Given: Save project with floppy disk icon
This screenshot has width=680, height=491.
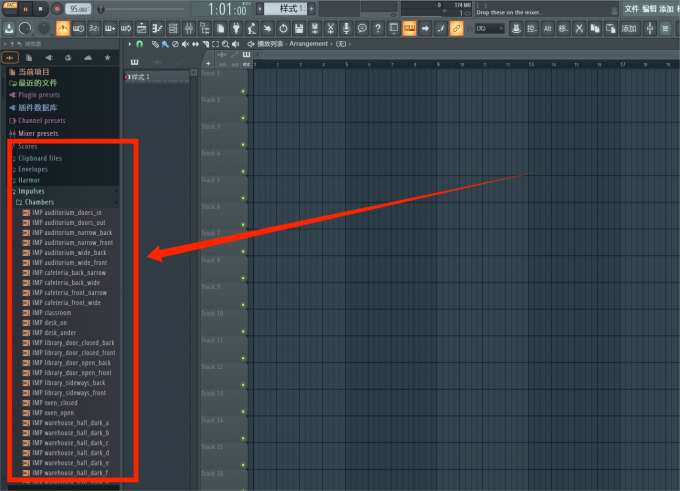Looking at the screenshot, I should 299,29.
